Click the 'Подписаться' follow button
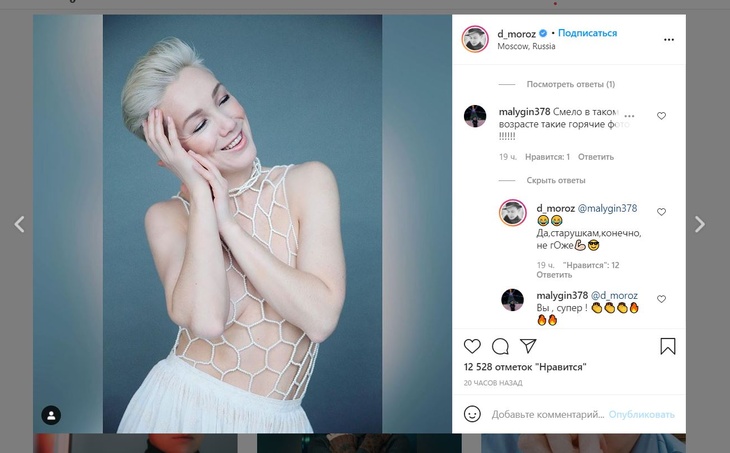The width and height of the screenshot is (730, 453). (587, 33)
